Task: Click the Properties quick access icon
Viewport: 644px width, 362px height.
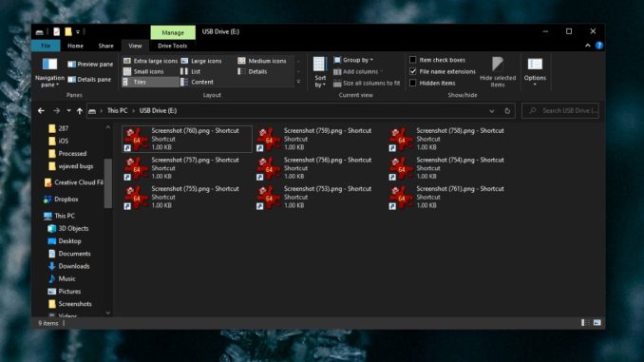Action: click(x=57, y=31)
